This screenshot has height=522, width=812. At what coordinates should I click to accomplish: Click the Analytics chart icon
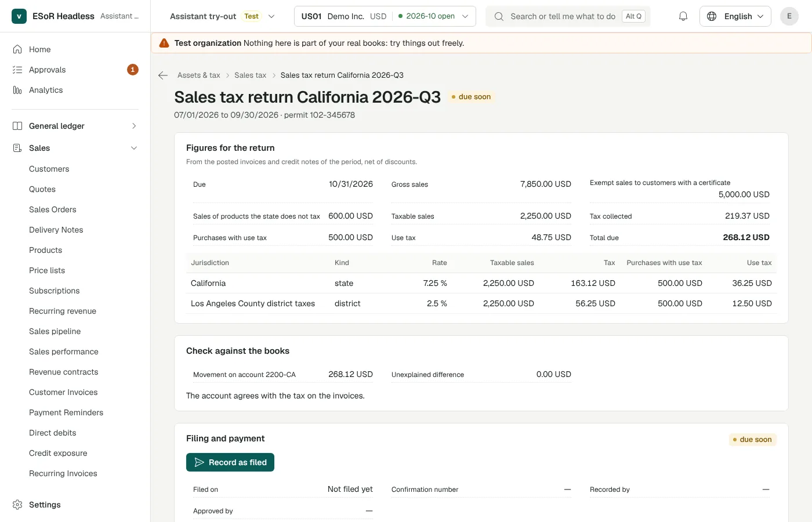pos(17,90)
